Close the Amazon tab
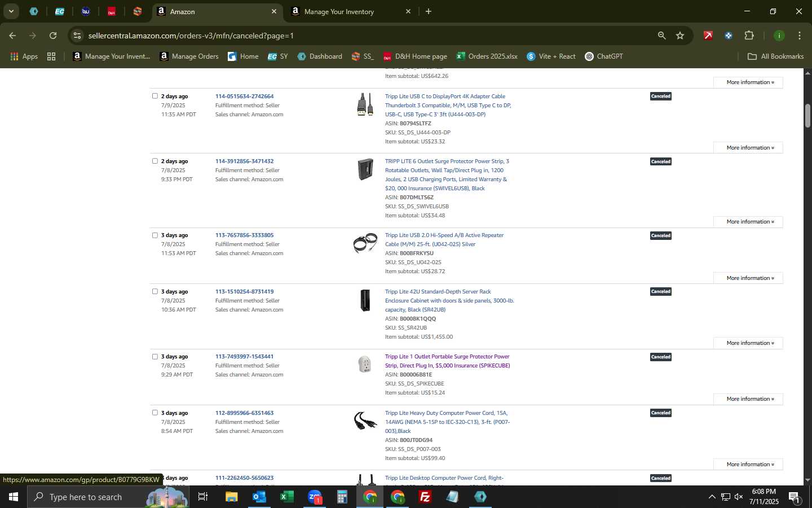812x508 pixels. tap(274, 11)
